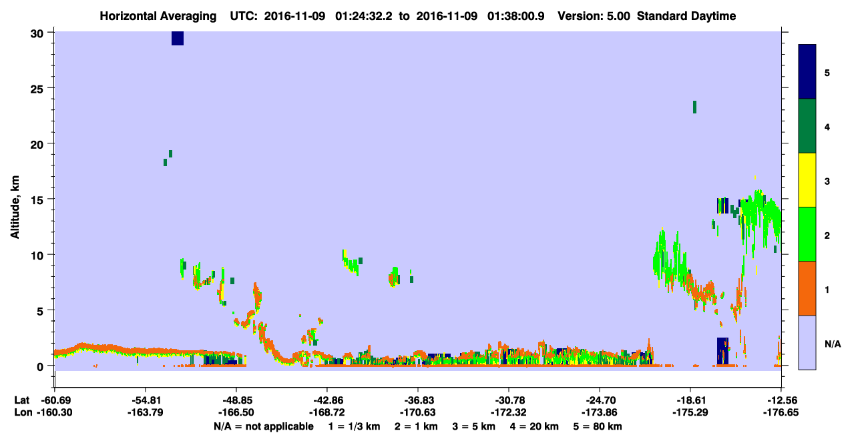Click latitude value -42.86
The height and width of the screenshot is (445, 868).
click(327, 400)
